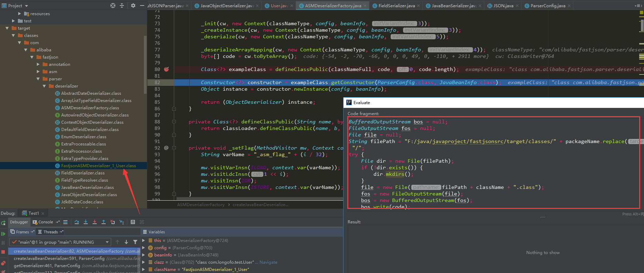This screenshot has height=273, width=644.
Task: Hide the Project panel with minimize icon
Action: (x=142, y=6)
